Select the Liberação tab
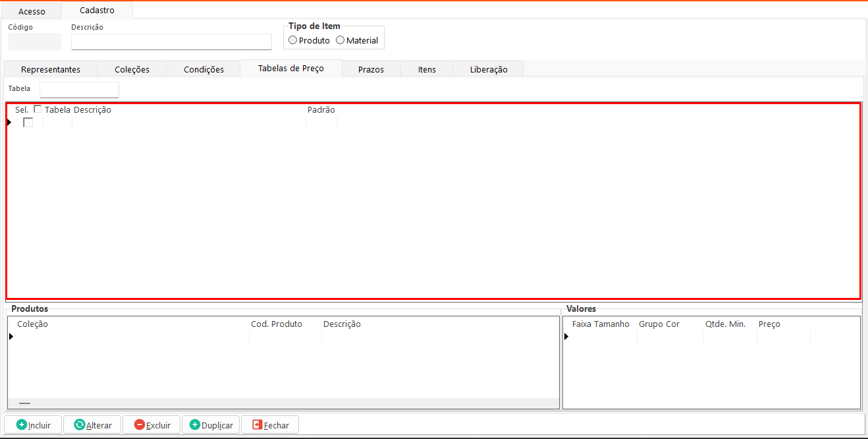868x439 pixels. pos(489,69)
